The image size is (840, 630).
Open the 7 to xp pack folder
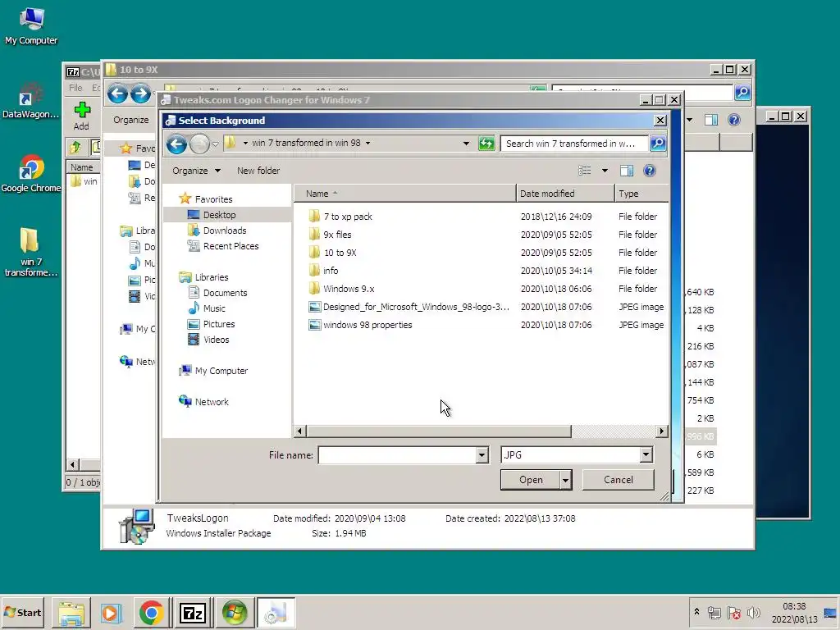click(x=348, y=217)
